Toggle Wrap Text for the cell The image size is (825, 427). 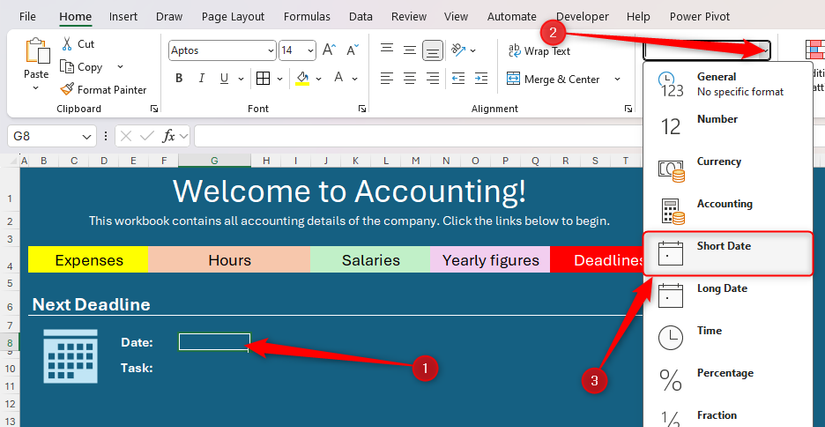click(x=540, y=51)
